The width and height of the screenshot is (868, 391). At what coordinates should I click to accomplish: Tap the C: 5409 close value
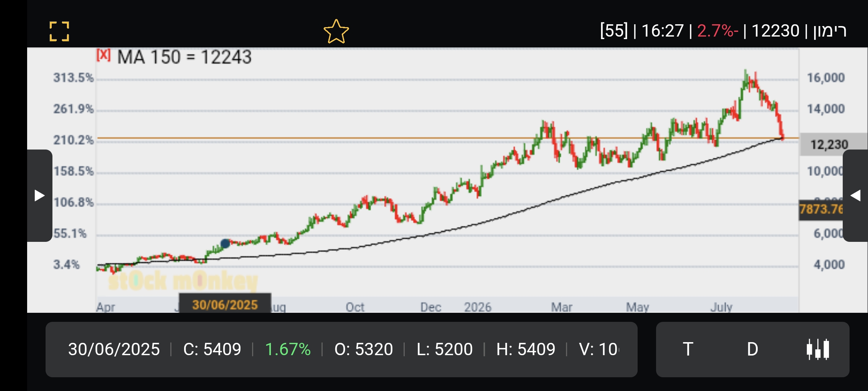click(212, 349)
